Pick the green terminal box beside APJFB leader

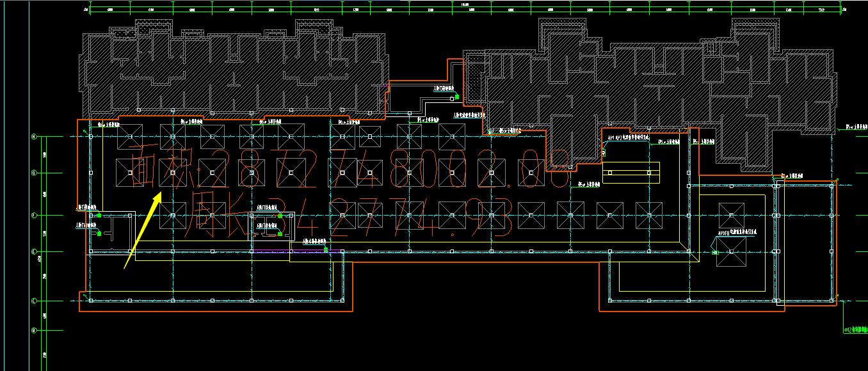click(x=716, y=253)
